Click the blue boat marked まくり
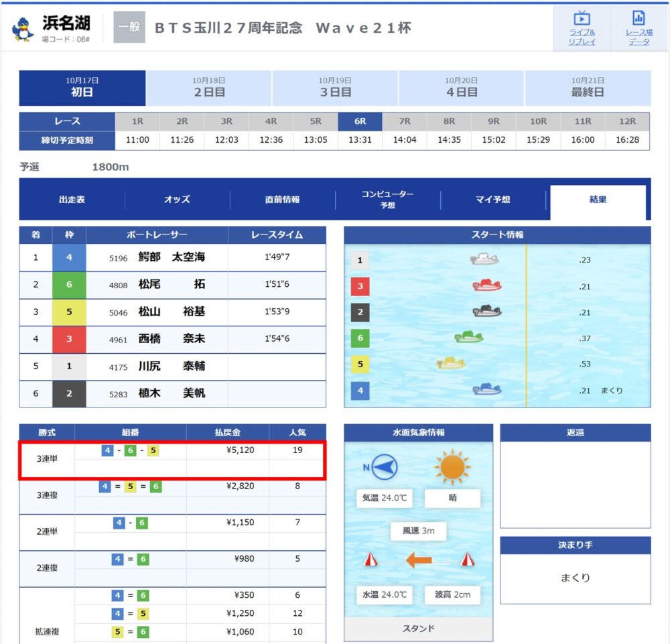Screen dimensions: 670x644 point(486,389)
